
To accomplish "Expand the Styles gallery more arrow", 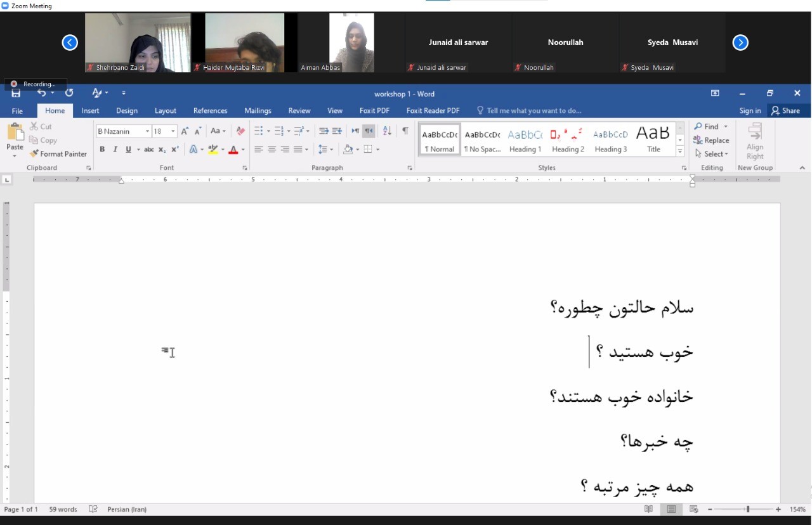I will pos(680,152).
